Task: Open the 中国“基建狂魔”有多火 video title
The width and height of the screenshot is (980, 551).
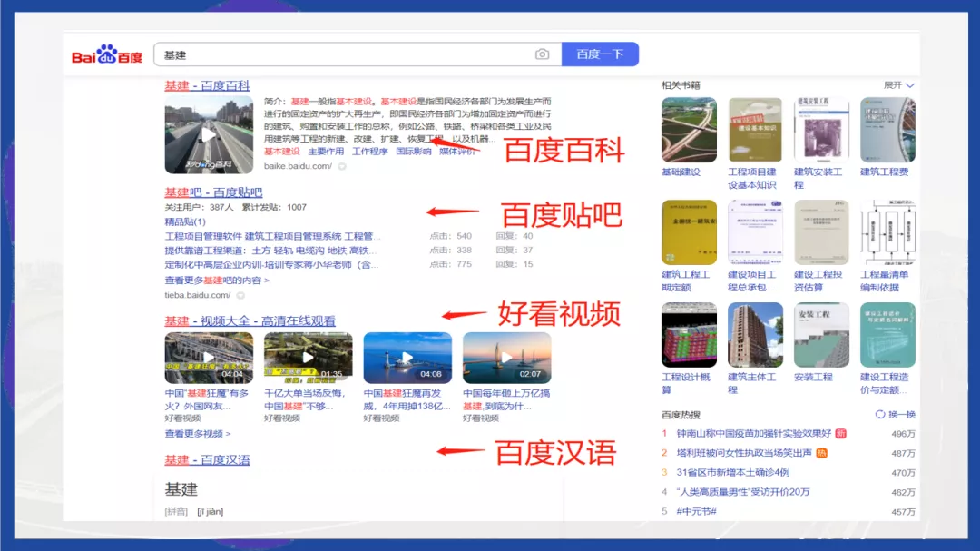Action: click(x=207, y=399)
